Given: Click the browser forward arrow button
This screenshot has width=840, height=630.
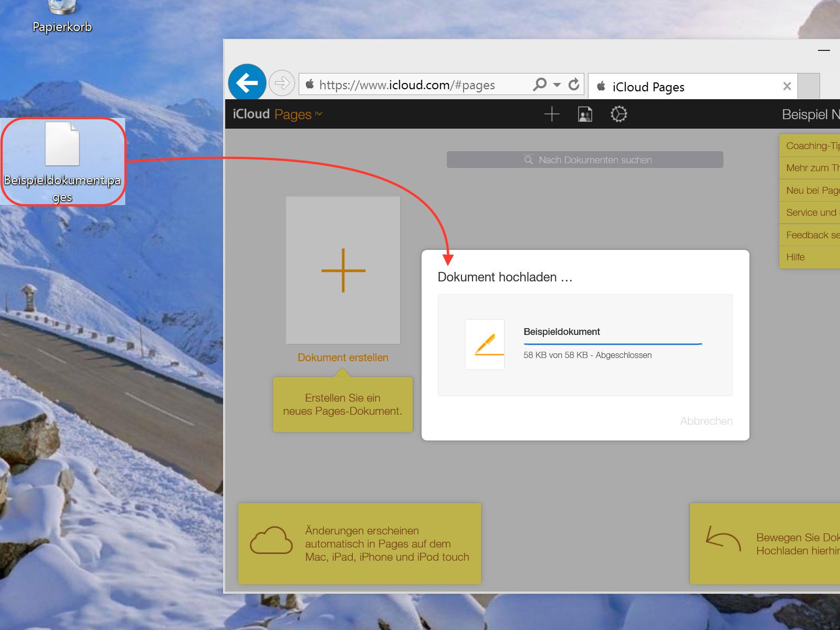Looking at the screenshot, I should 282,83.
